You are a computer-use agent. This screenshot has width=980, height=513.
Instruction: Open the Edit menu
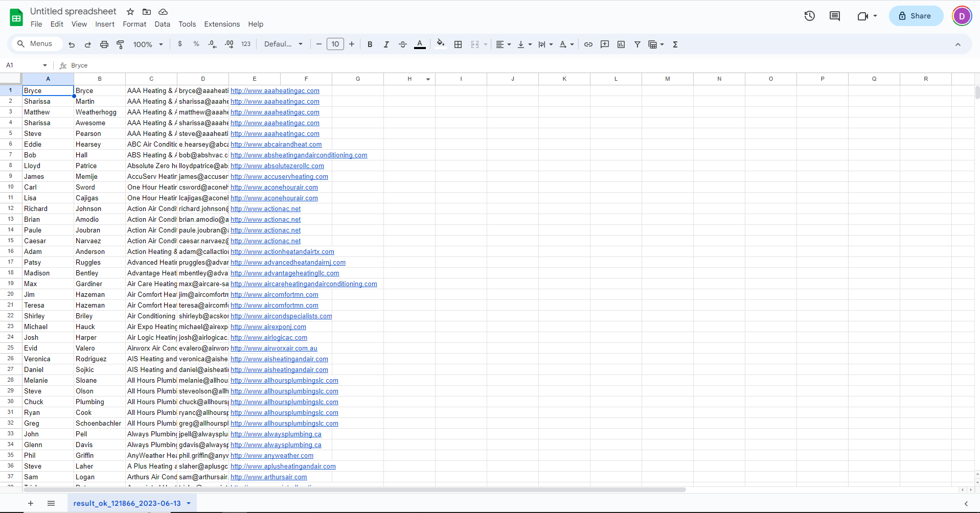tap(57, 24)
